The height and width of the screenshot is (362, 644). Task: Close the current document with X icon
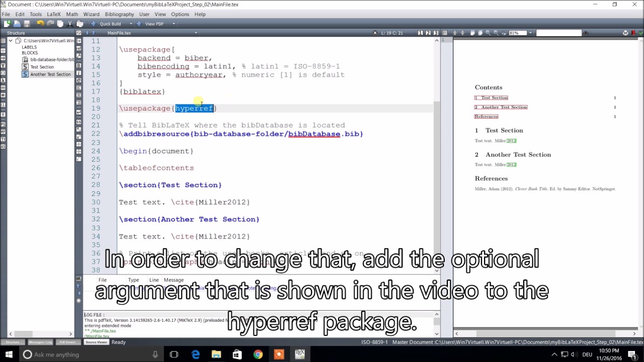[x=375, y=33]
